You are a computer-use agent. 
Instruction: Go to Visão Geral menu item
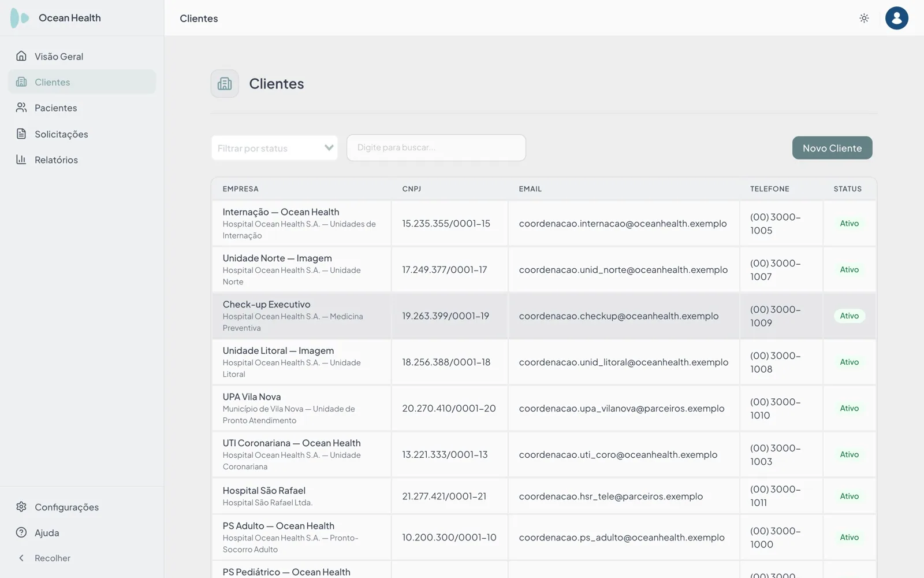(82, 56)
